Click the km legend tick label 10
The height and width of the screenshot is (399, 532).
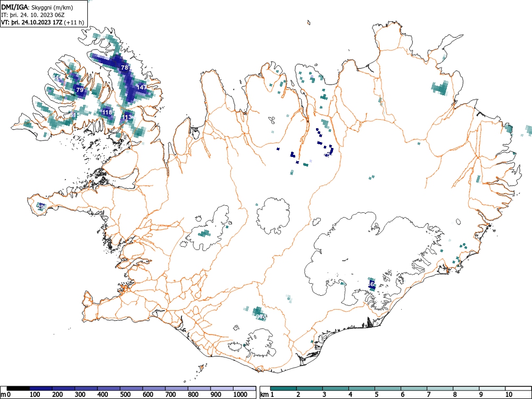coord(508,395)
